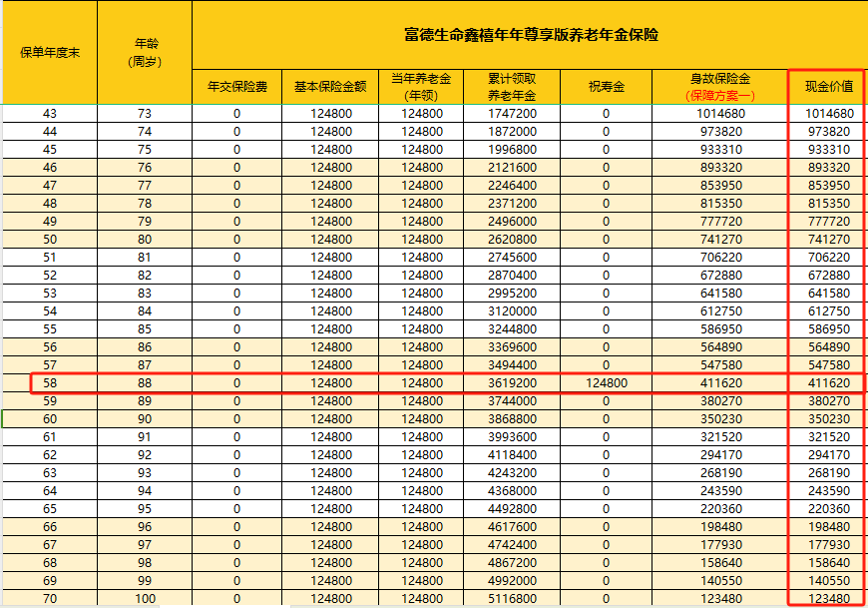Viewport: 868px width, 608px height.
Task: Select 411620 in the 身故保险金 column
Action: pyautogui.click(x=720, y=383)
